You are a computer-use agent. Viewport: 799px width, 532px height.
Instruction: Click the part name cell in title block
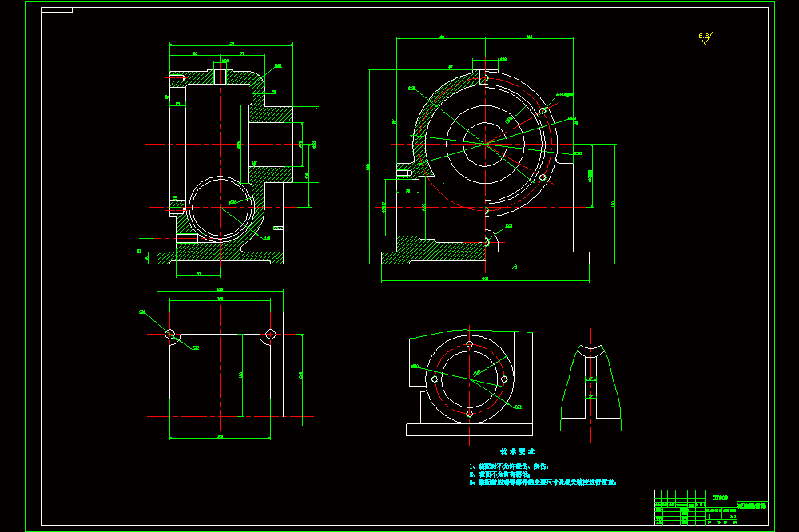[752, 506]
